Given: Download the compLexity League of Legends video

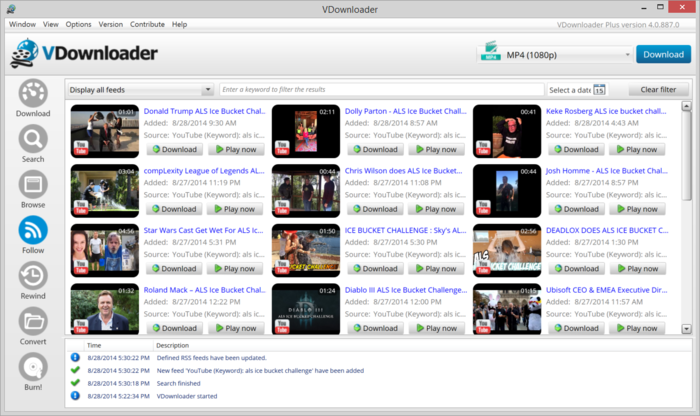Looking at the screenshot, I should (x=174, y=209).
